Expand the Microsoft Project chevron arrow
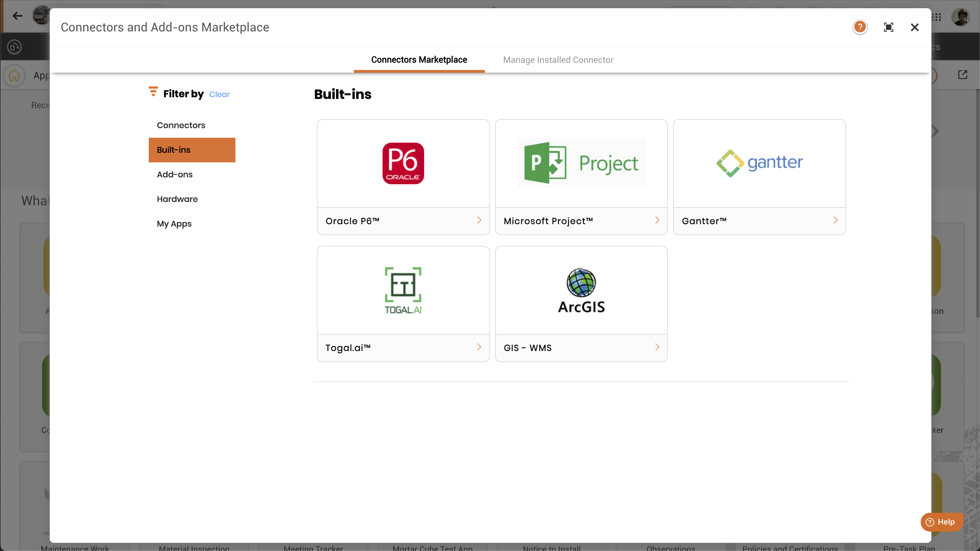Viewport: 980px width, 551px height. (657, 220)
